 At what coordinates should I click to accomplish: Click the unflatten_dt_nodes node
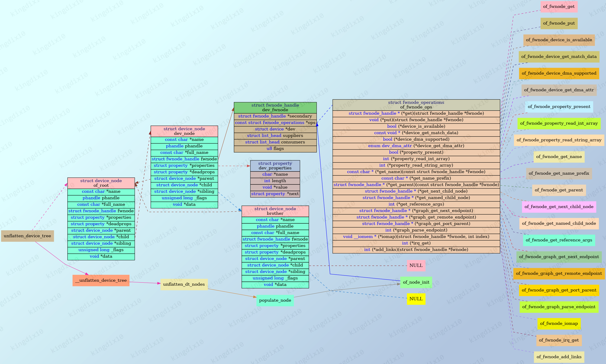[184, 284]
